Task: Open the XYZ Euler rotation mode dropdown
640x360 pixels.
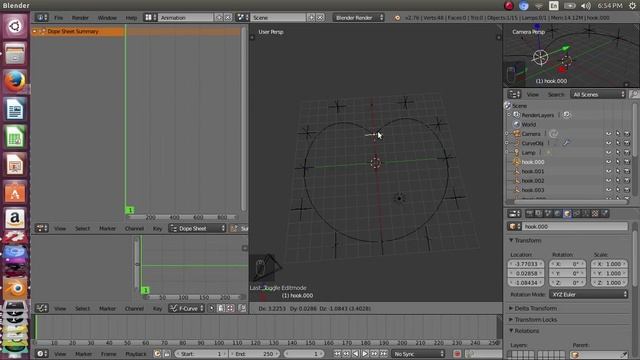Action: [x=588, y=294]
